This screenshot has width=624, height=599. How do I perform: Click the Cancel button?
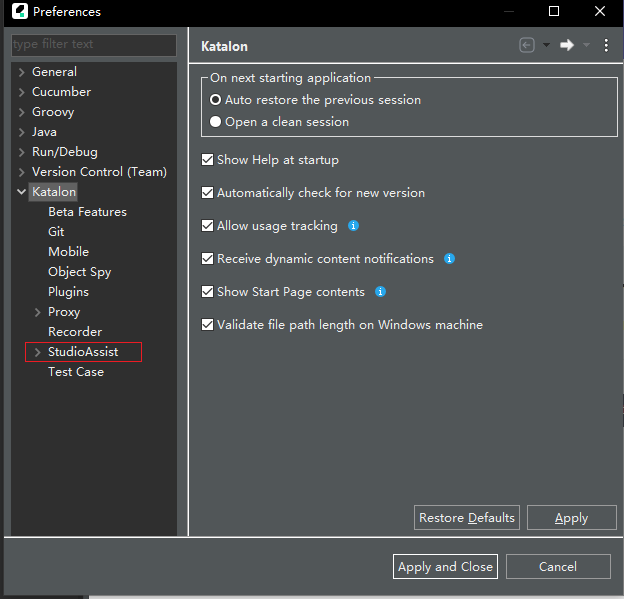(x=558, y=566)
